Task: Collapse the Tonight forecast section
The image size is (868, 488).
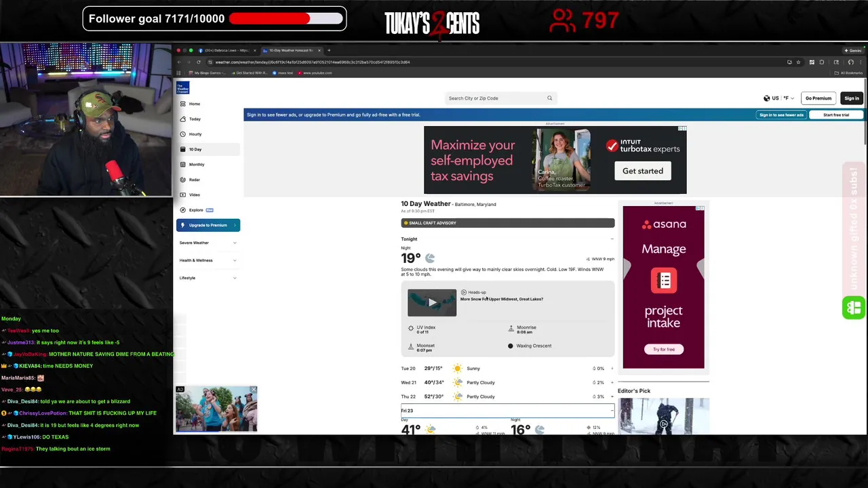Action: click(612, 239)
